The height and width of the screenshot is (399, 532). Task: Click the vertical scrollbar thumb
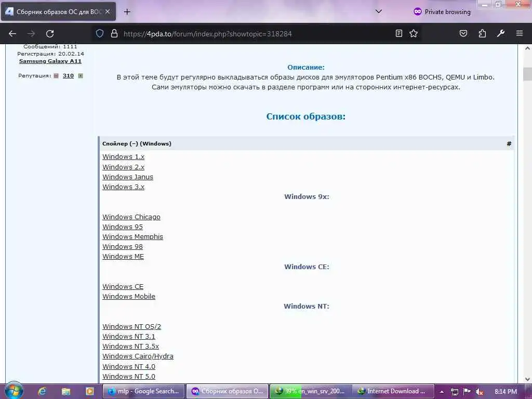528,74
